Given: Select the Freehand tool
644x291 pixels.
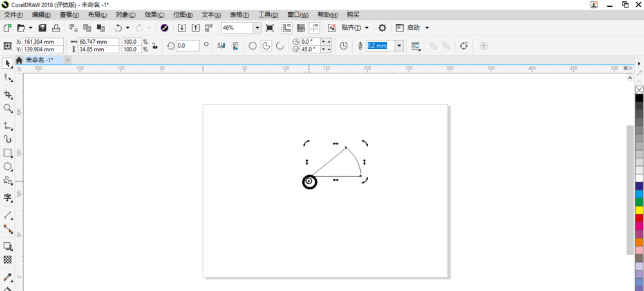Looking at the screenshot, I should tap(7, 126).
